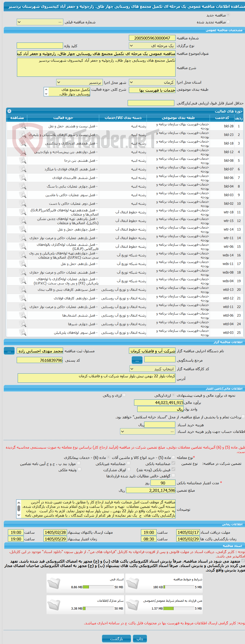Open شماره مناقصه قبلی dropdown
Image resolution: width=245 pixels, height=644 pixels.
click(40, 22)
